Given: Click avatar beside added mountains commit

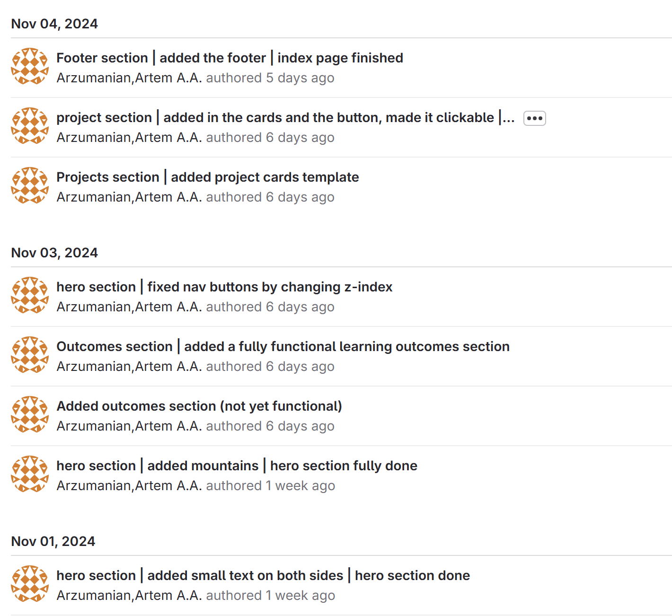Looking at the screenshot, I should coord(30,474).
